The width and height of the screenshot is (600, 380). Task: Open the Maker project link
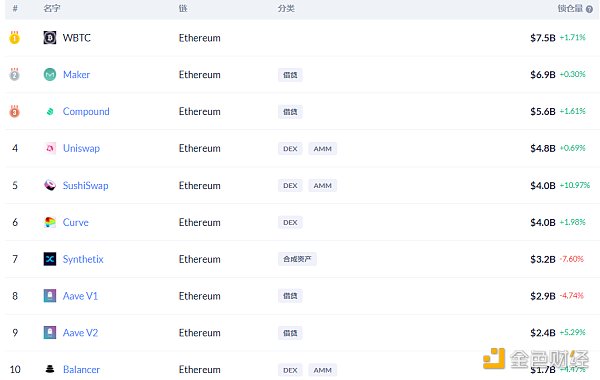(x=77, y=74)
